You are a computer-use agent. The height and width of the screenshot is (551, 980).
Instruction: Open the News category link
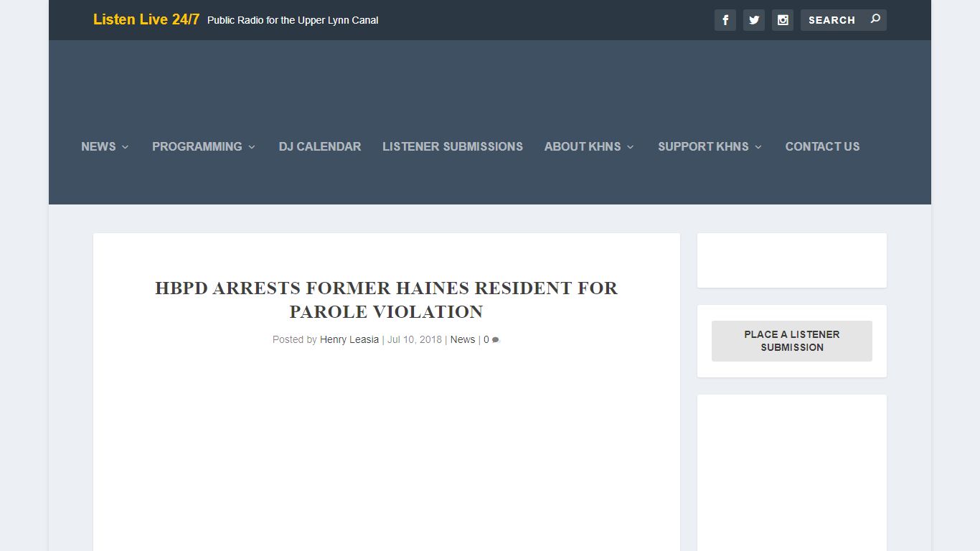point(463,339)
